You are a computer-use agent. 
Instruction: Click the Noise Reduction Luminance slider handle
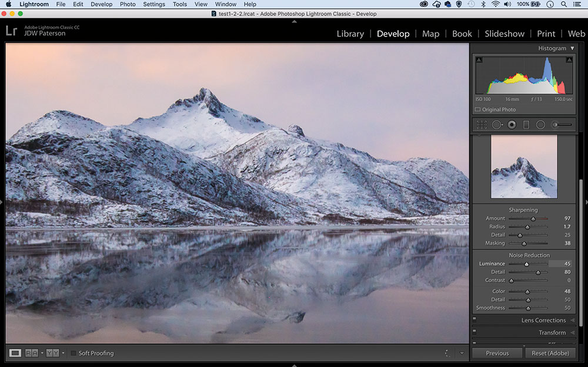pyautogui.click(x=526, y=264)
